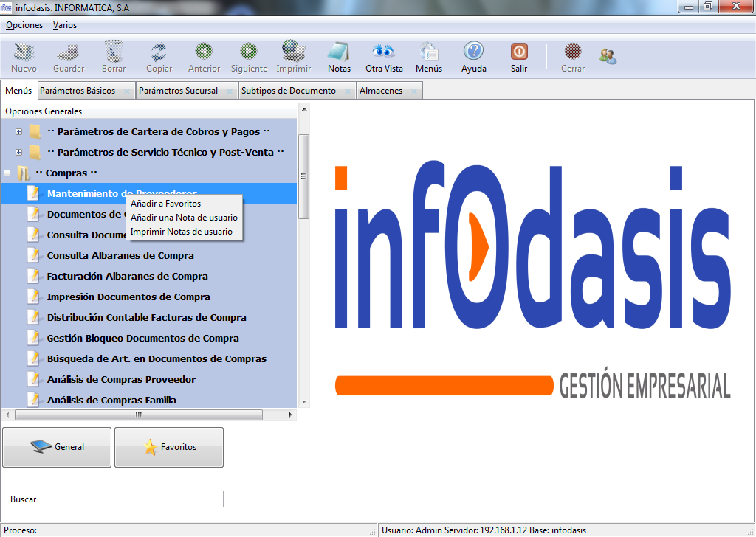Go to Anterior record arrow
This screenshot has width=756, height=537.
tap(204, 51)
